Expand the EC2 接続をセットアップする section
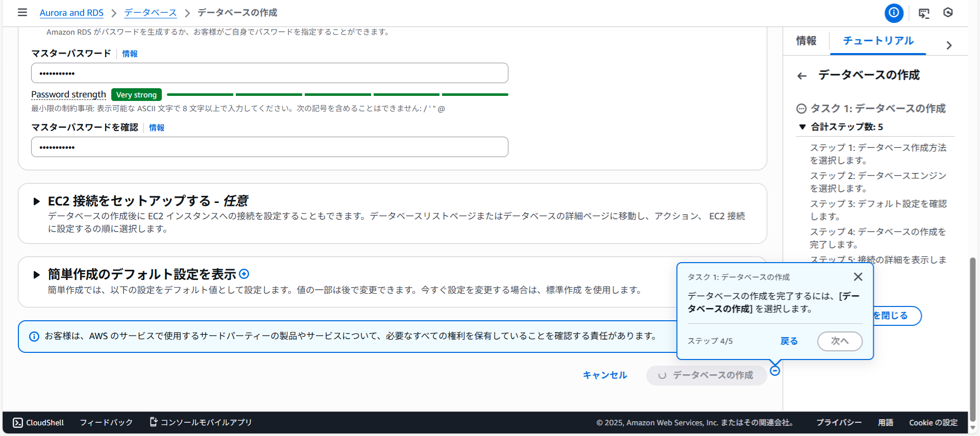The image size is (980, 436). 36,201
